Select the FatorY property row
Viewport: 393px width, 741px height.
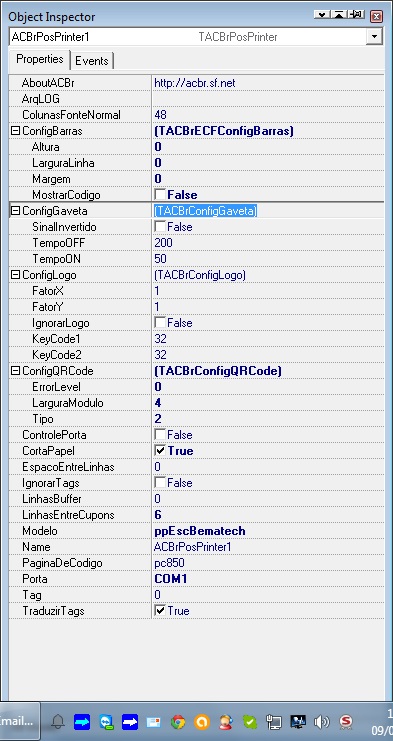point(196,307)
